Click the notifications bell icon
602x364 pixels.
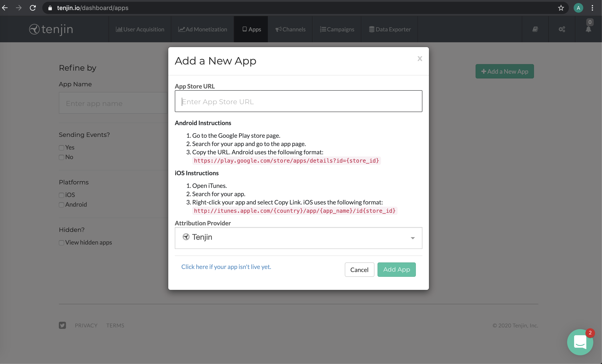point(589,30)
